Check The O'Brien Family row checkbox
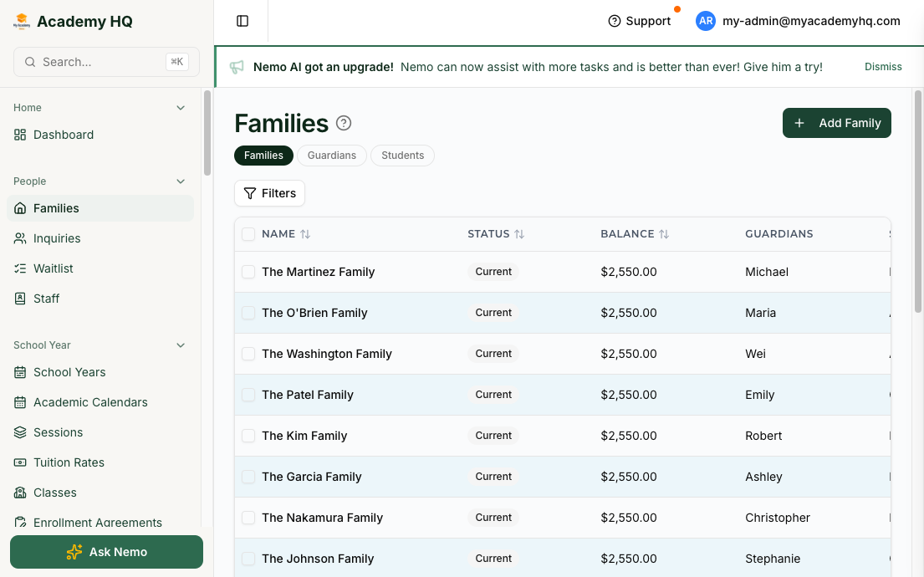 click(248, 313)
